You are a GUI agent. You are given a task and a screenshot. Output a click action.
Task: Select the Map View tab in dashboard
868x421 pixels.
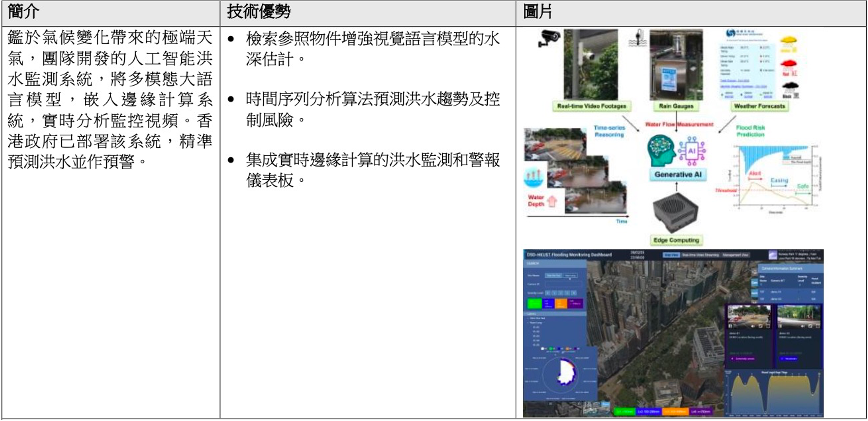671,255
